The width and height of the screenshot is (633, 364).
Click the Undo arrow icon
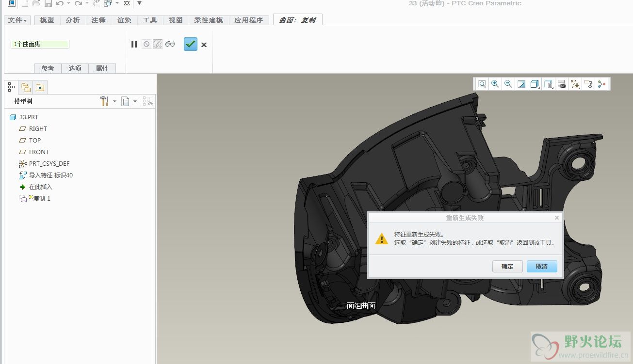pos(60,3)
